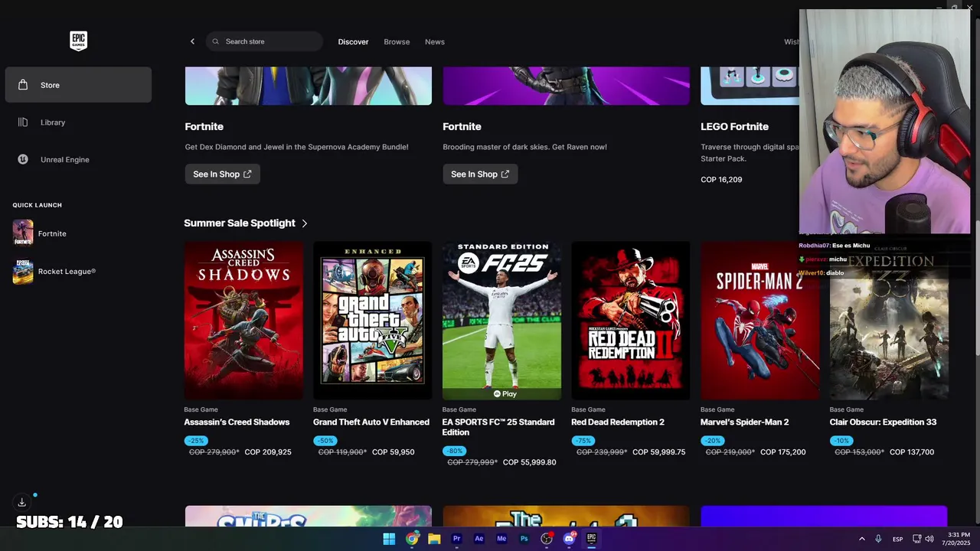Click the -75% discount badge
980x551 pixels.
pos(583,441)
